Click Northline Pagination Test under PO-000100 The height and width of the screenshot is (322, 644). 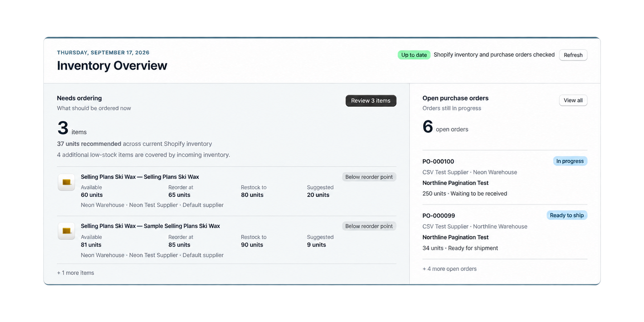click(x=456, y=183)
